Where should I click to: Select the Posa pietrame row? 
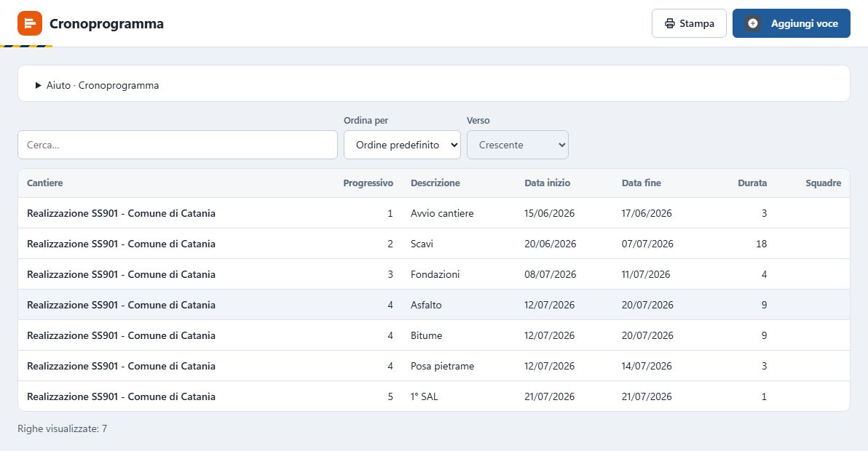434,366
